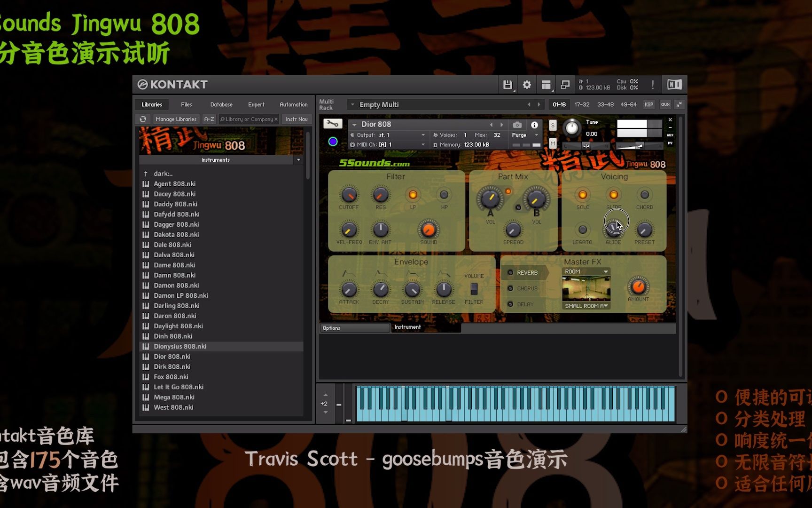Image resolution: width=812 pixels, height=508 pixels.
Task: Toggle the SOLO voicing button
Action: pos(583,195)
